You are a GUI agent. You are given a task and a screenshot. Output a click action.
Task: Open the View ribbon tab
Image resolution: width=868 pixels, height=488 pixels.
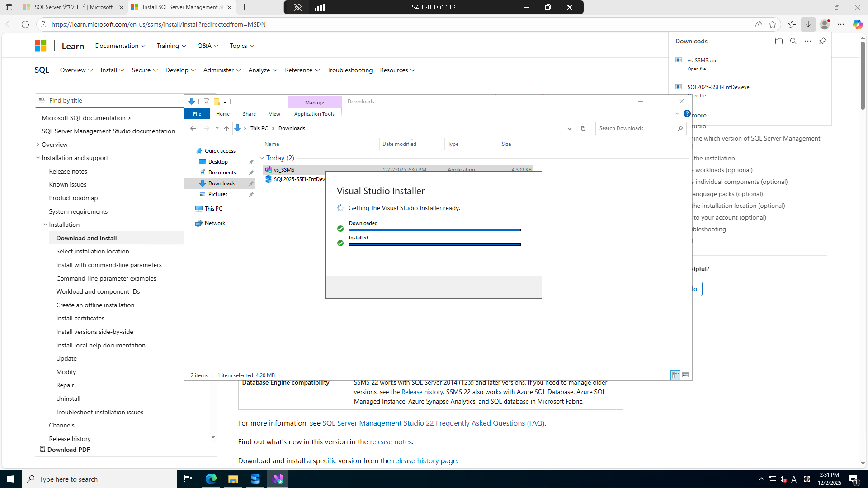pyautogui.click(x=274, y=114)
